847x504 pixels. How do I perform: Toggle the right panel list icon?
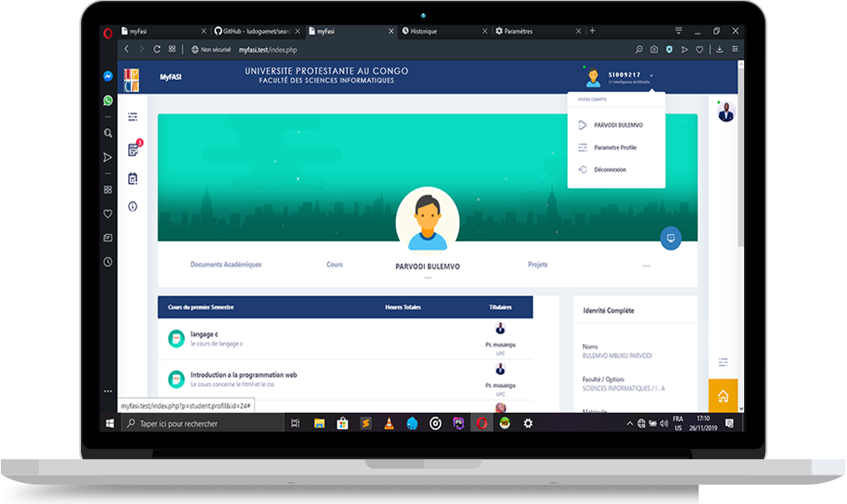[x=722, y=362]
